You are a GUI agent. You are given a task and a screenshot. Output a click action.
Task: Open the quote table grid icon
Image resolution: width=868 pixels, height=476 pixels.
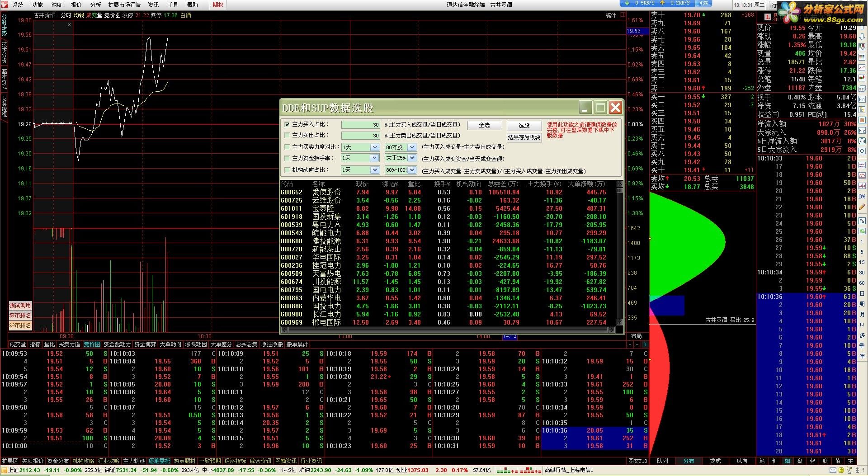[x=862, y=57]
